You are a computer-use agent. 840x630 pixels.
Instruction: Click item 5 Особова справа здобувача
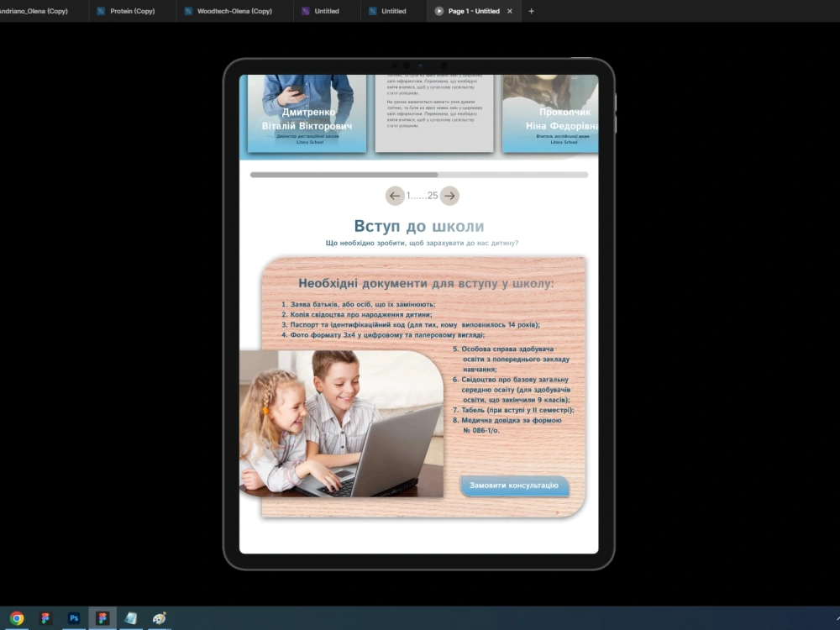coord(511,359)
